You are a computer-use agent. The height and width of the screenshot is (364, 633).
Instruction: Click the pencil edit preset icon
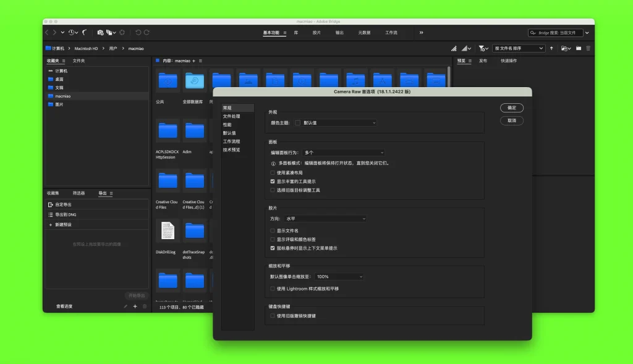[125, 307]
